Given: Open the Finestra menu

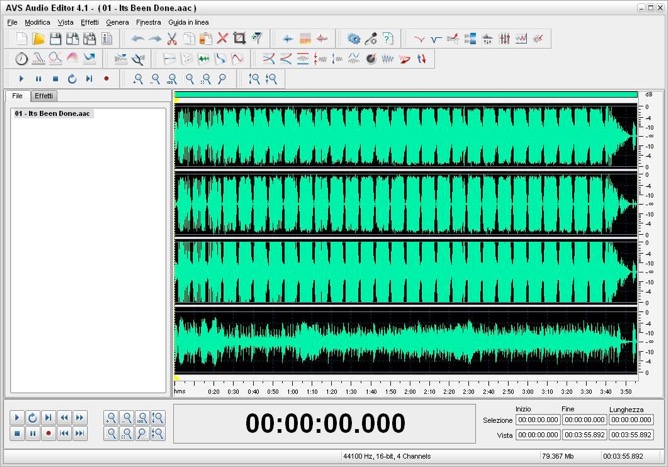Looking at the screenshot, I should pyautogui.click(x=149, y=22).
